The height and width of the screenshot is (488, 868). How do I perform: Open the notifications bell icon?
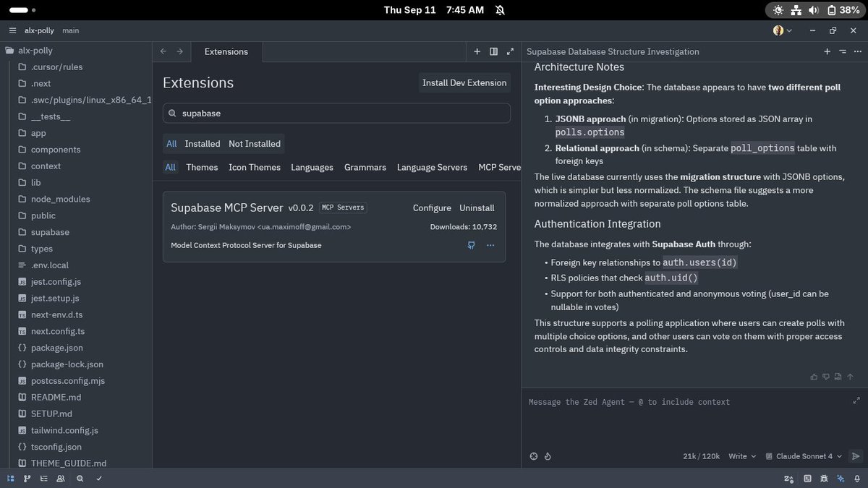point(857,479)
